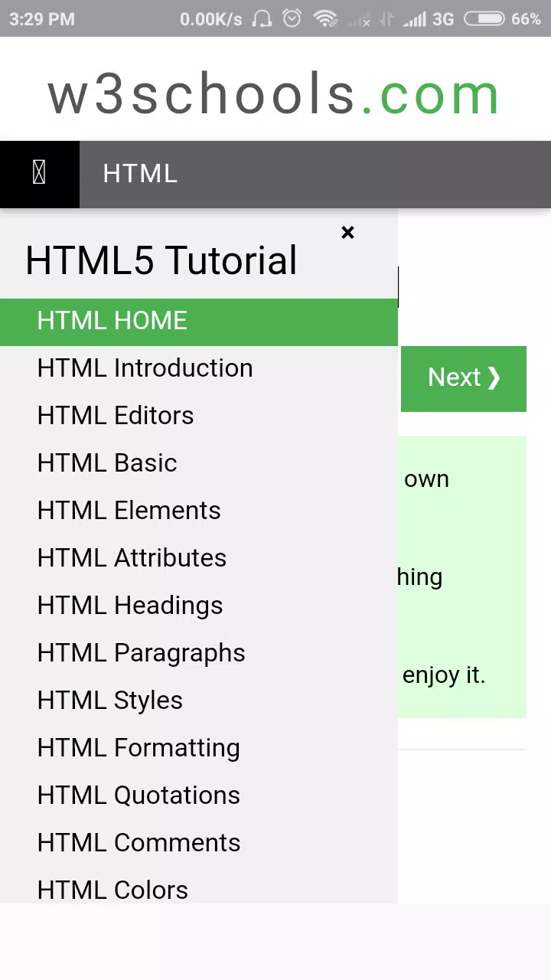Open the HTML Editors chapter
This screenshot has height=980, width=551.
click(199, 416)
